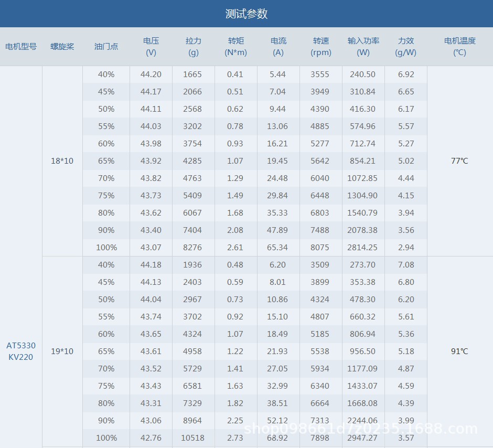493x448 pixels.
Task: Select input power value 1540.79
Action: tap(362, 213)
